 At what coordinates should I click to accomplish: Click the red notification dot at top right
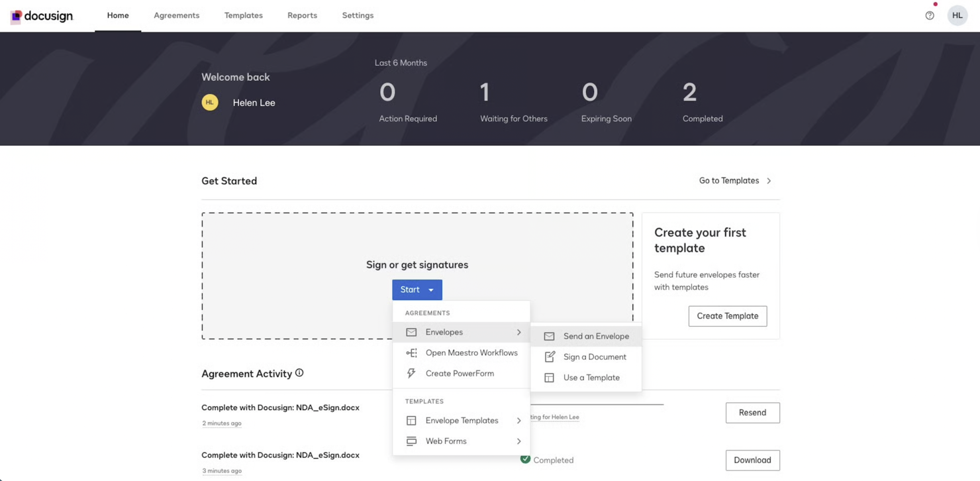pyautogui.click(x=935, y=4)
